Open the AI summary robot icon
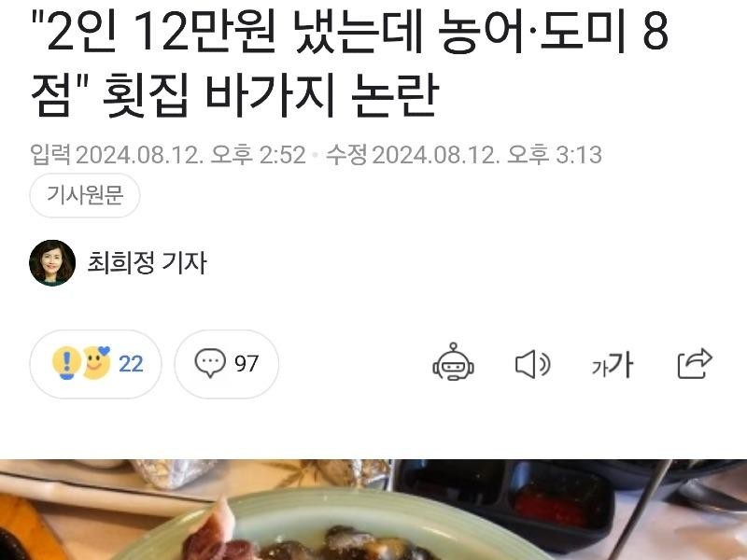This screenshot has height=560, width=747. point(453,362)
